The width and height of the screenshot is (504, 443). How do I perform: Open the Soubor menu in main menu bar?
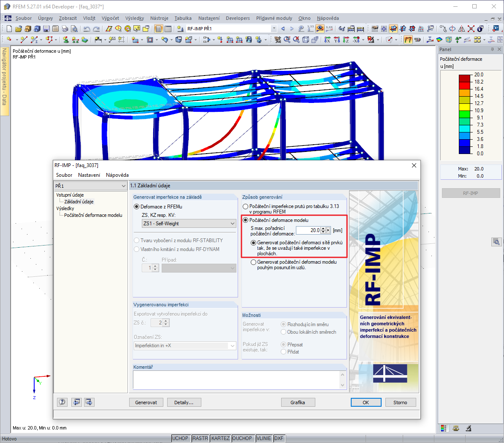click(x=24, y=18)
